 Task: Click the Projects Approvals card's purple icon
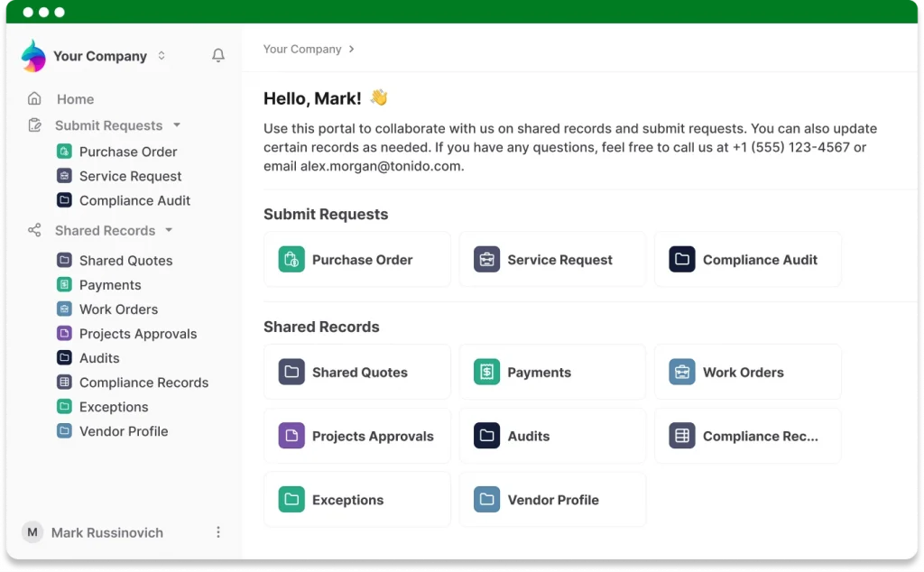291,436
